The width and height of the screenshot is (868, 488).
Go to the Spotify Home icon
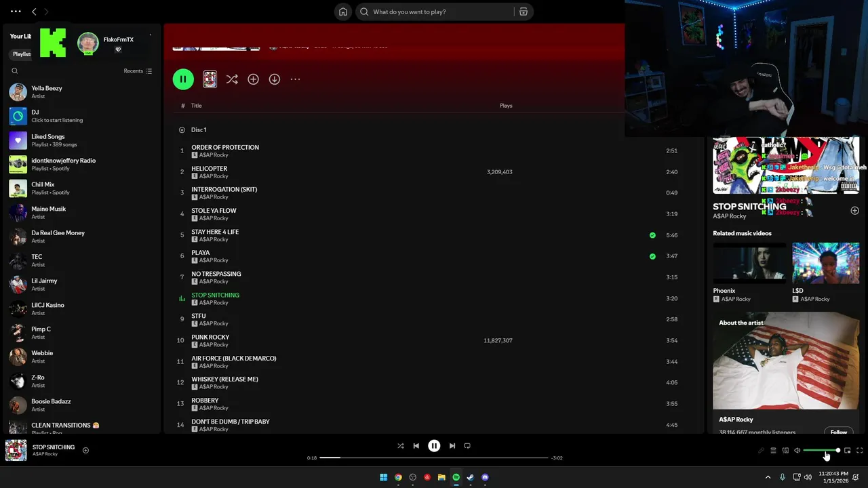(343, 12)
